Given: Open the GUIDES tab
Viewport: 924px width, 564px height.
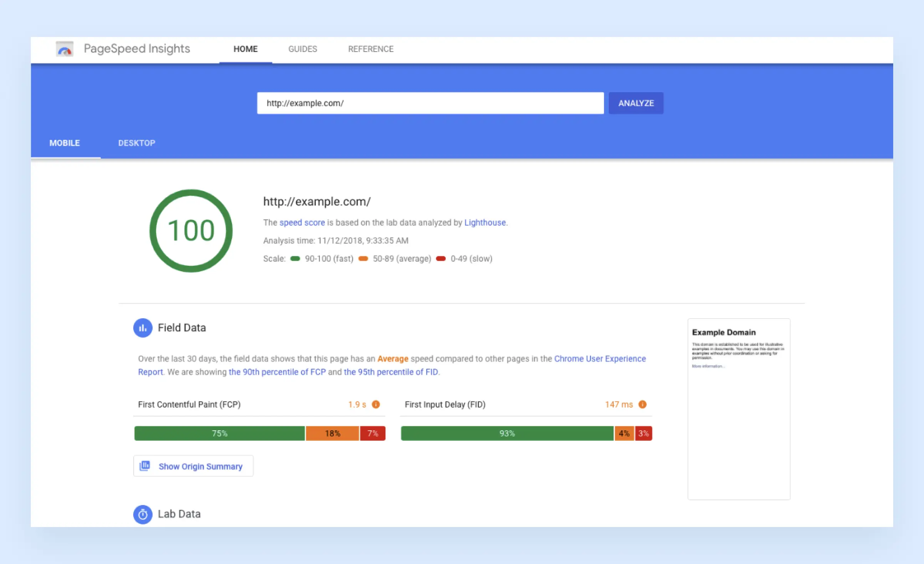Looking at the screenshot, I should coord(303,49).
